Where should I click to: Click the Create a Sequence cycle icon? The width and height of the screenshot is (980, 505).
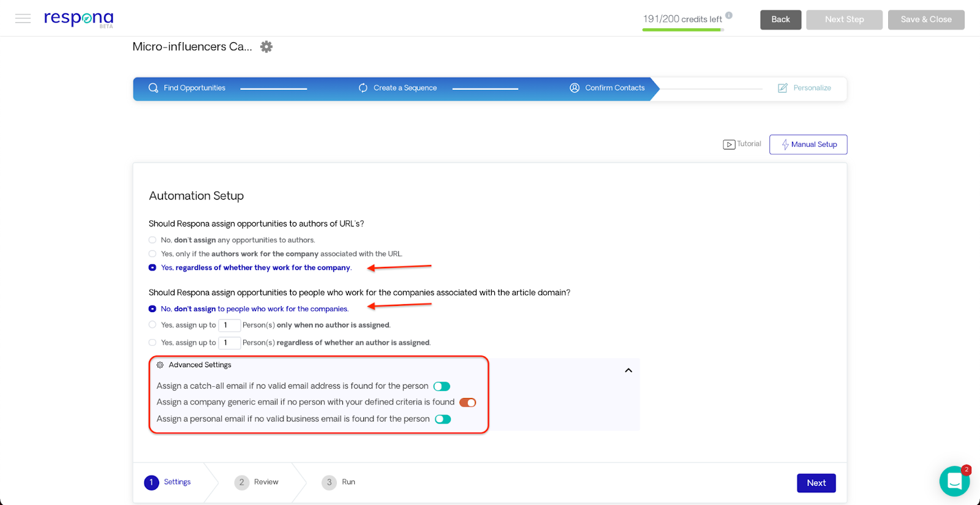(x=363, y=88)
